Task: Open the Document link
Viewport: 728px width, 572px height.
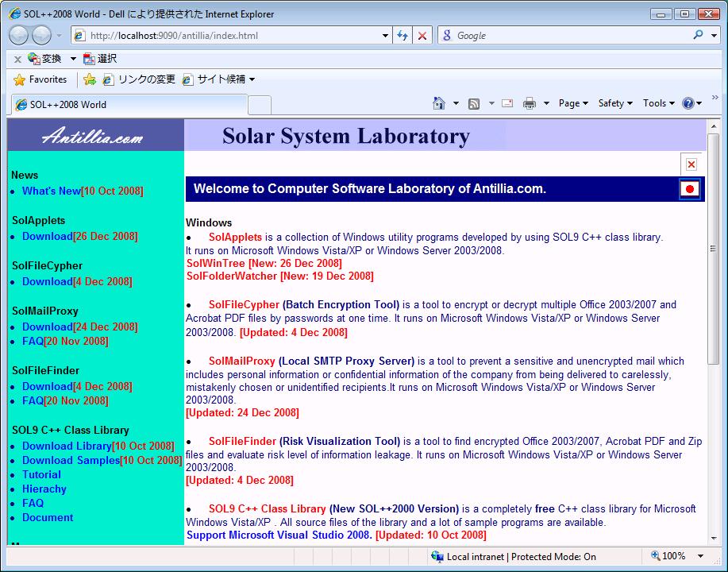Action: pyautogui.click(x=48, y=518)
